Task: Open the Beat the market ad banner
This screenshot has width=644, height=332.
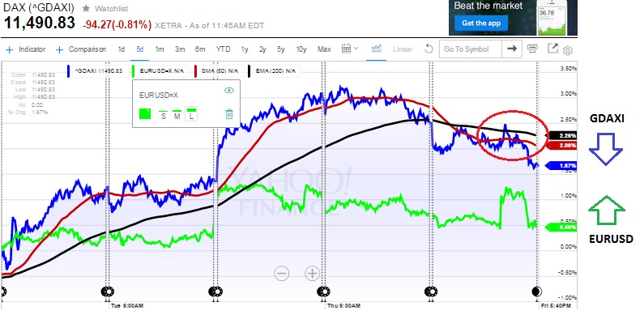Action: tap(513, 18)
